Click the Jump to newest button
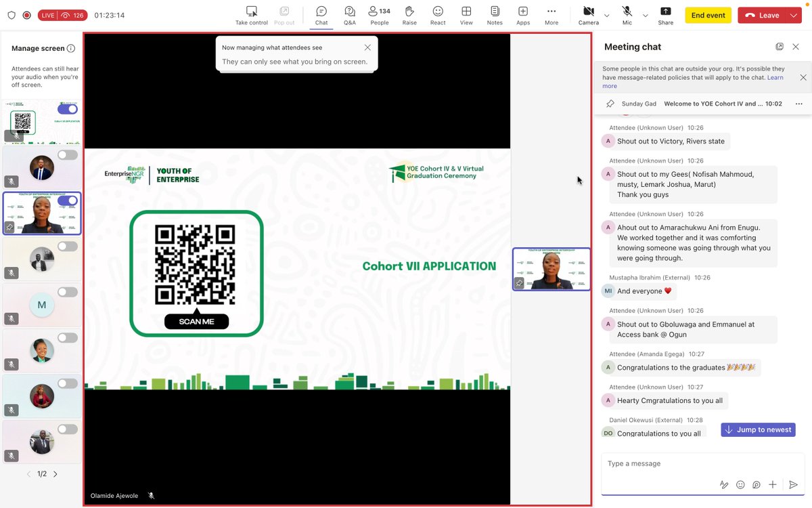Screen dimensions: 812x508 coord(758,429)
